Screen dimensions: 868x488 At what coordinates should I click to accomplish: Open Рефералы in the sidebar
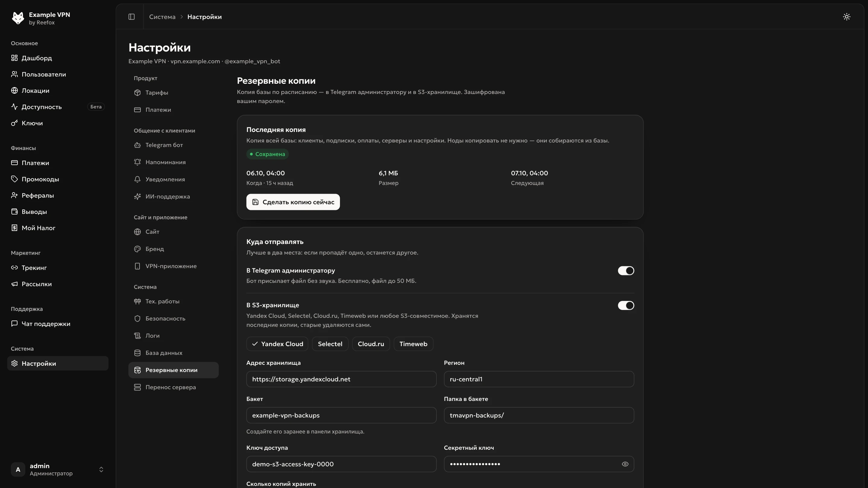[x=58, y=195]
